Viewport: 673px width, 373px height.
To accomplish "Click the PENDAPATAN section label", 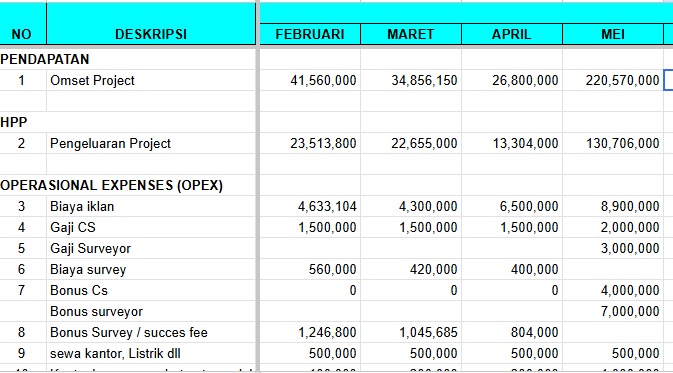I will click(45, 59).
